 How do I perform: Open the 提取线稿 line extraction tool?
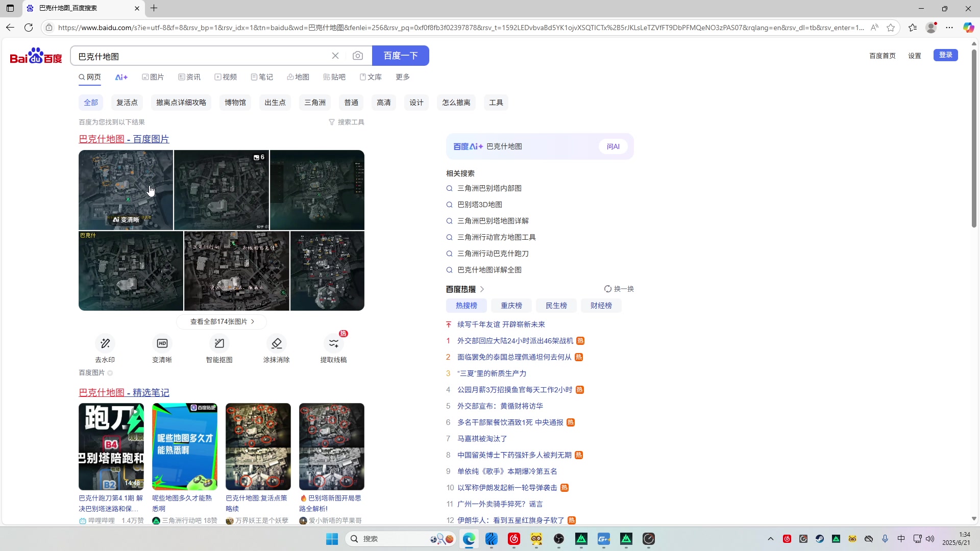coord(334,349)
